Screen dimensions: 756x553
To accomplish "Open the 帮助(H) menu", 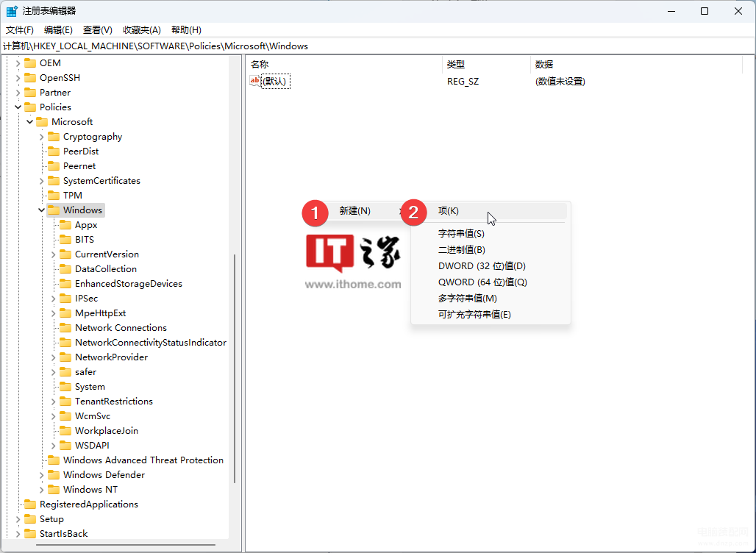I will click(186, 30).
